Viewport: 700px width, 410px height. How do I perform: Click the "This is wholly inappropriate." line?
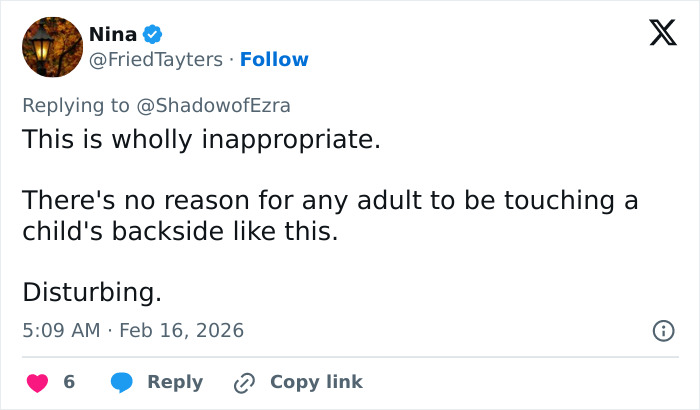tap(201, 139)
